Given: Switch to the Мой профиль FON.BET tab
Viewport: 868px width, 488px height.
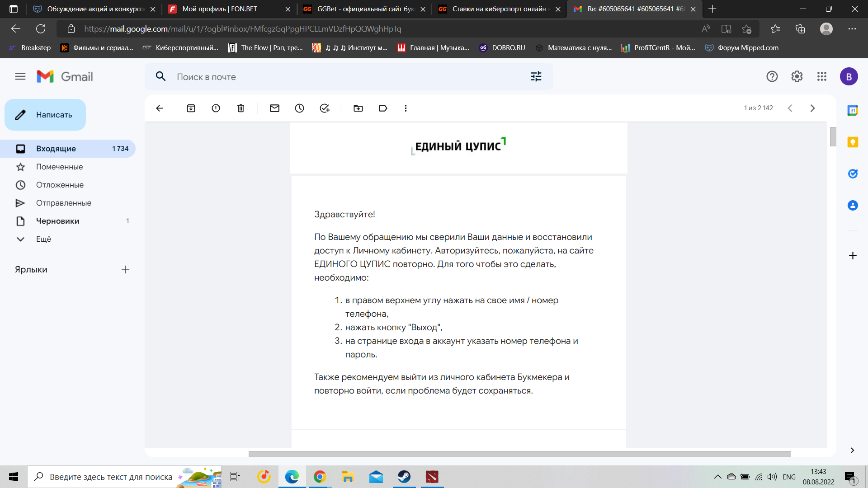Looking at the screenshot, I should pos(230,9).
